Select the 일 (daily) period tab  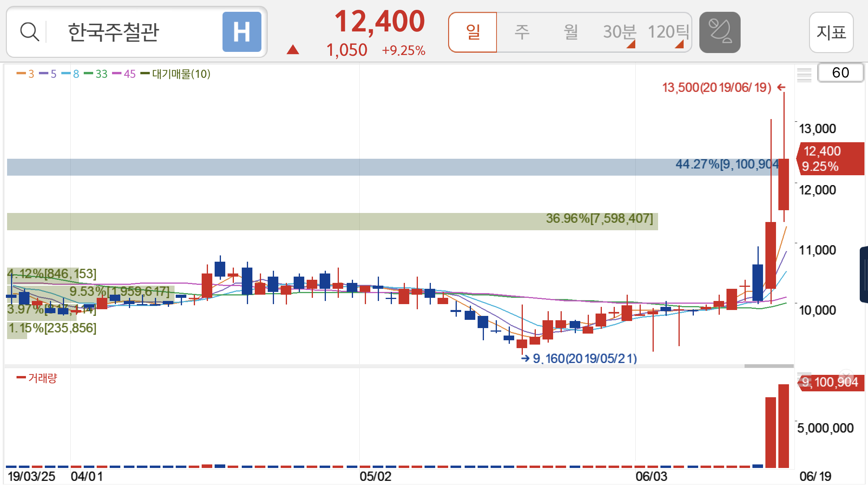click(473, 32)
